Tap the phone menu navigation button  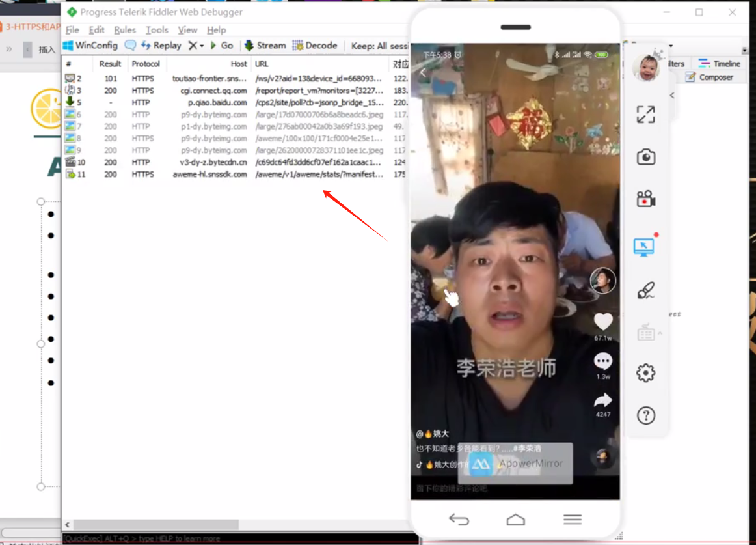click(573, 520)
